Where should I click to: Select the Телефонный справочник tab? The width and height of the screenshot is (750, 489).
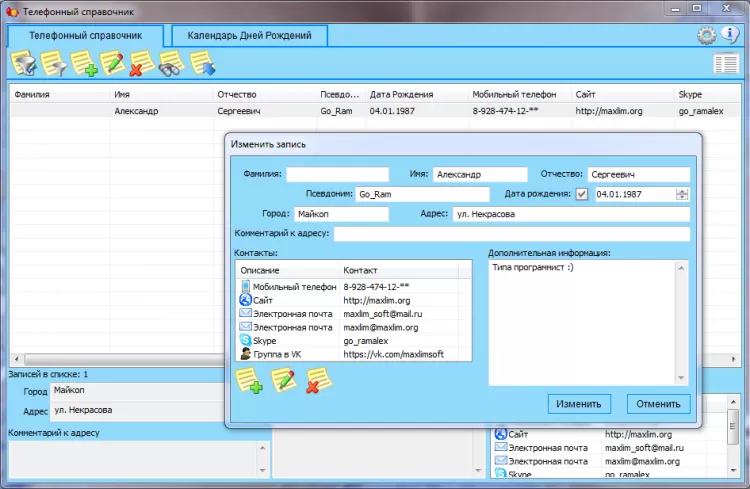pyautogui.click(x=85, y=35)
